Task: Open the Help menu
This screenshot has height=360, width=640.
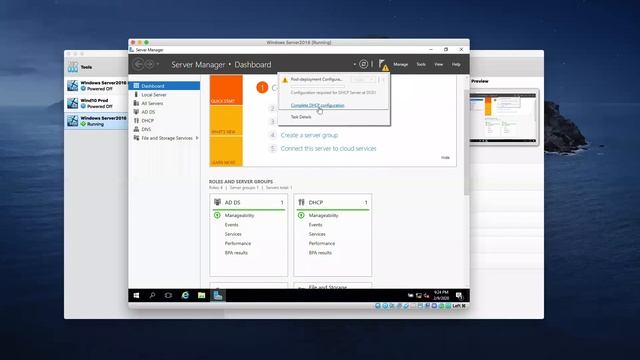Action: tap(456, 64)
